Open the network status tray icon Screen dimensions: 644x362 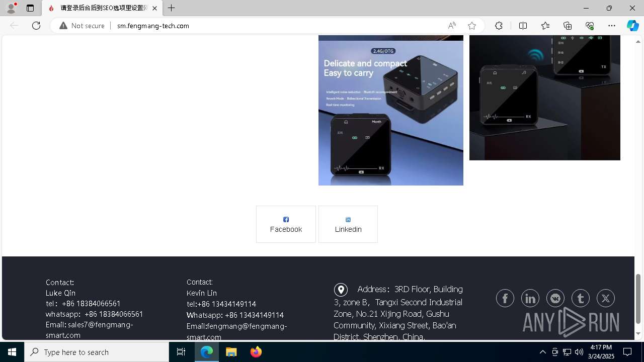tap(567, 352)
